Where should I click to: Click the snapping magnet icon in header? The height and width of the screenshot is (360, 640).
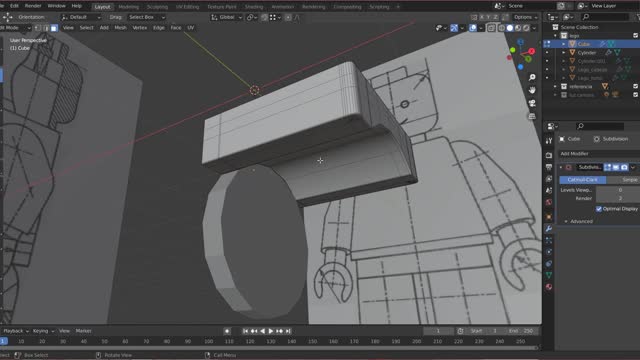tap(264, 17)
